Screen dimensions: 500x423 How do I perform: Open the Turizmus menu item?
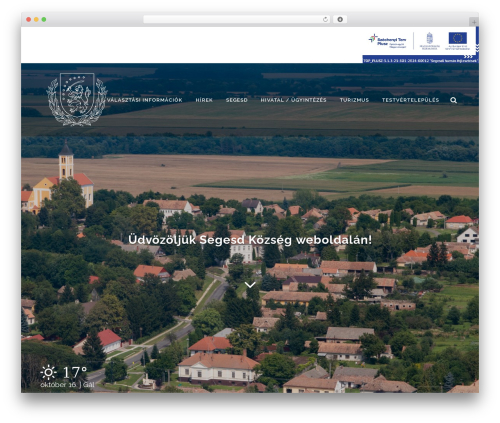pyautogui.click(x=354, y=100)
